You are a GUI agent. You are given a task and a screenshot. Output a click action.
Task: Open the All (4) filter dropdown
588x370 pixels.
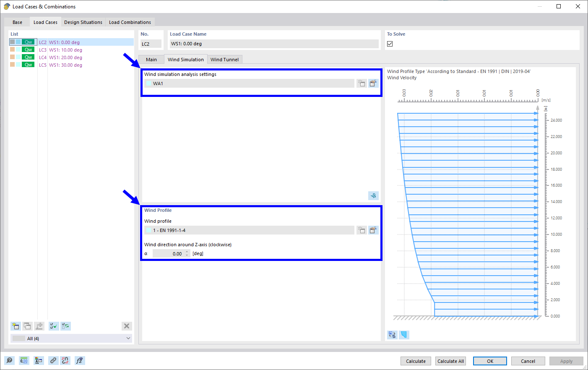(x=71, y=338)
